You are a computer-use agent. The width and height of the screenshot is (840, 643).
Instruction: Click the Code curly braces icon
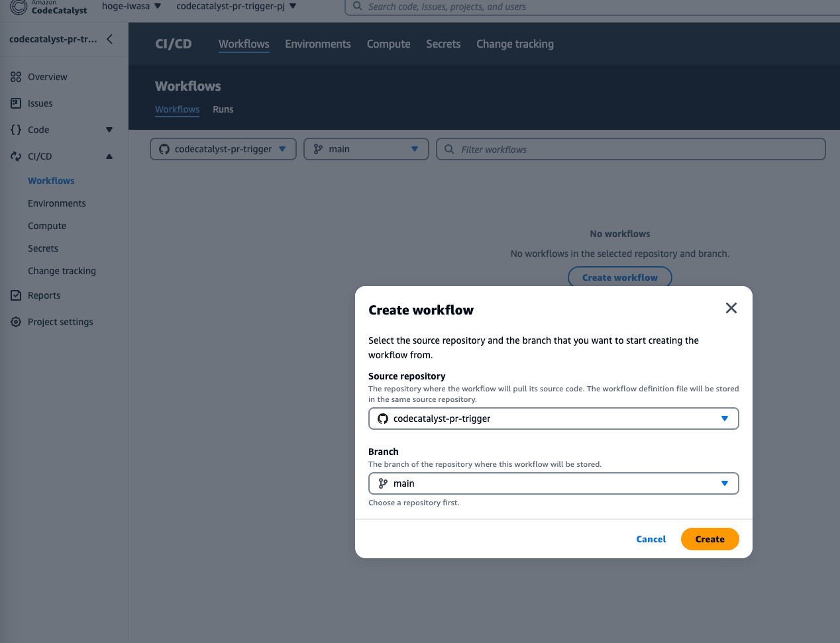click(x=16, y=130)
